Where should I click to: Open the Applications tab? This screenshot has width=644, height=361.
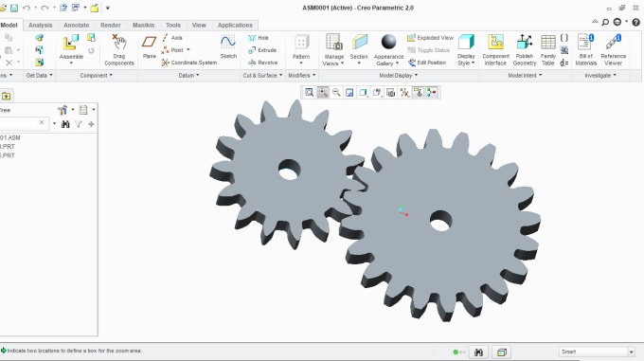click(x=235, y=25)
